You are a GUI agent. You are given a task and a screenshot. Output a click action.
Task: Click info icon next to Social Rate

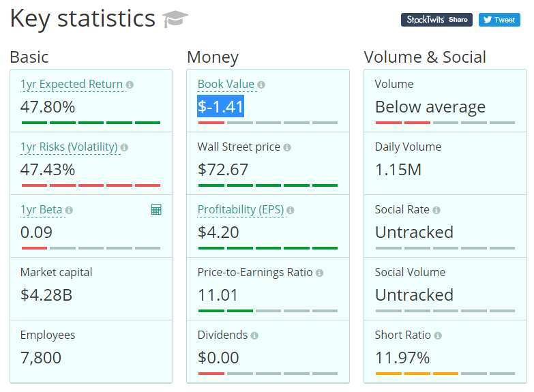(x=436, y=210)
